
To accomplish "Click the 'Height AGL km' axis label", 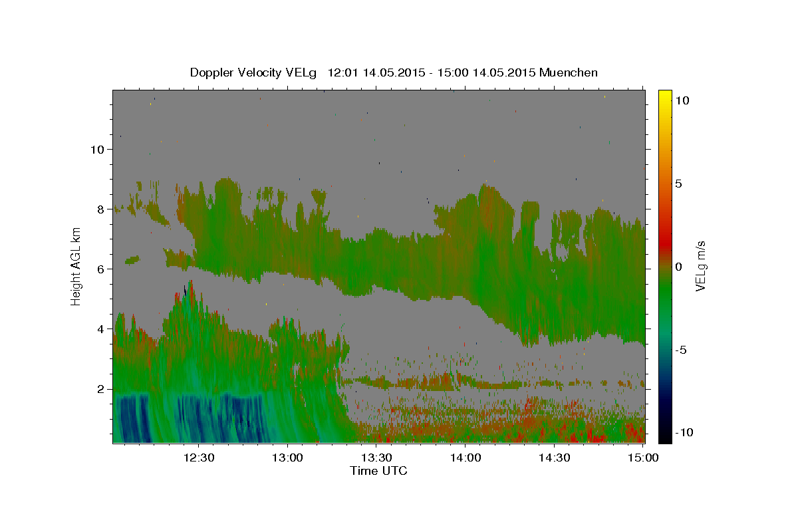I will [76, 265].
